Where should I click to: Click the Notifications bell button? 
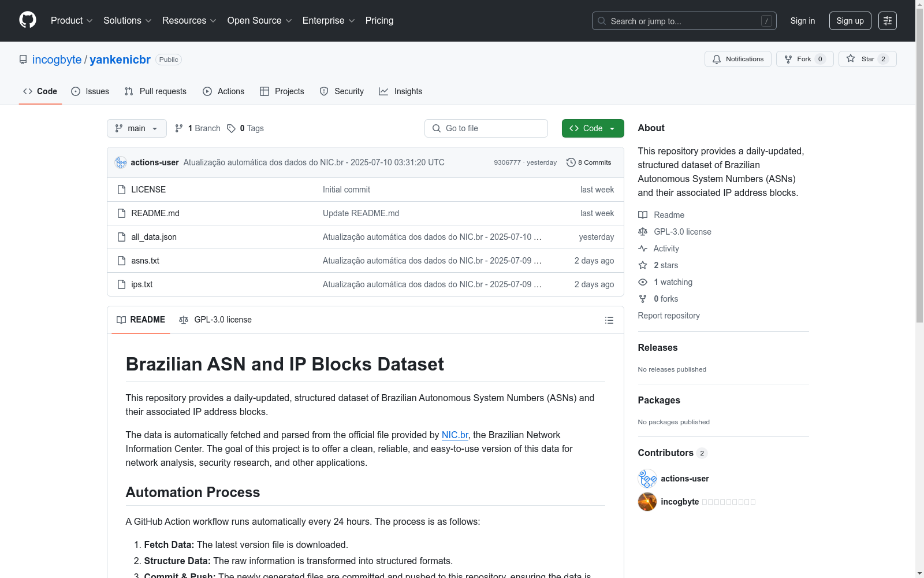pyautogui.click(x=738, y=59)
